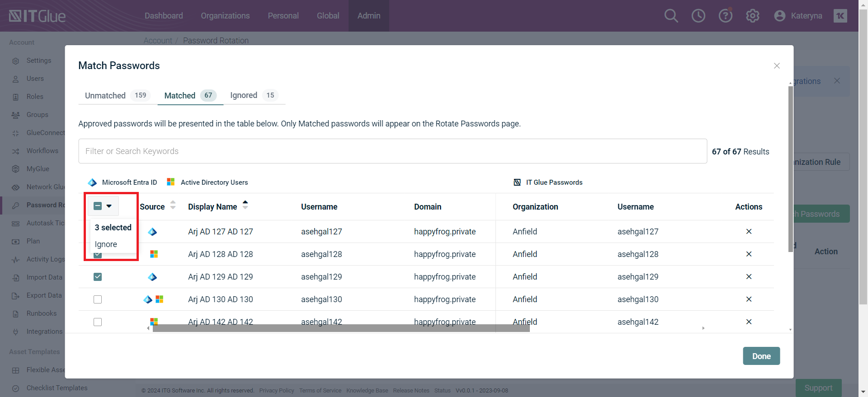Remove match for asehgal142 row

pos(749,322)
